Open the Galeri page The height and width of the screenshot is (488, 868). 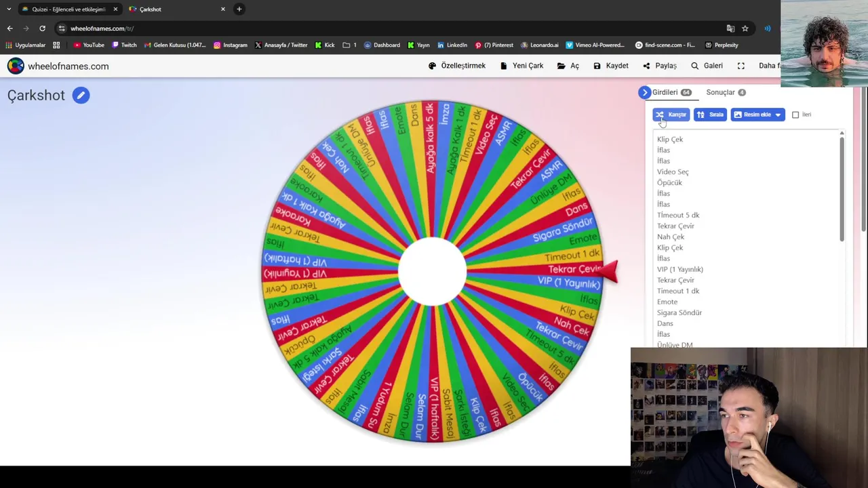click(707, 66)
